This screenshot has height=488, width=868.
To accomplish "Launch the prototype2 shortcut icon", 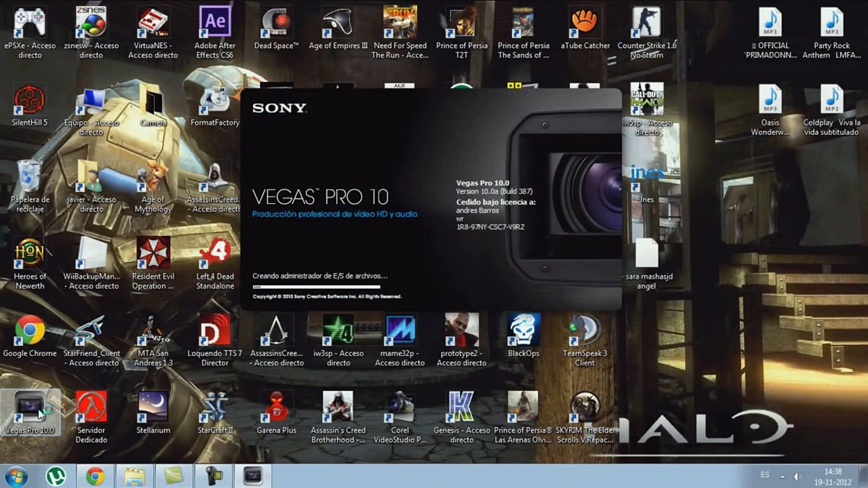I will click(462, 340).
